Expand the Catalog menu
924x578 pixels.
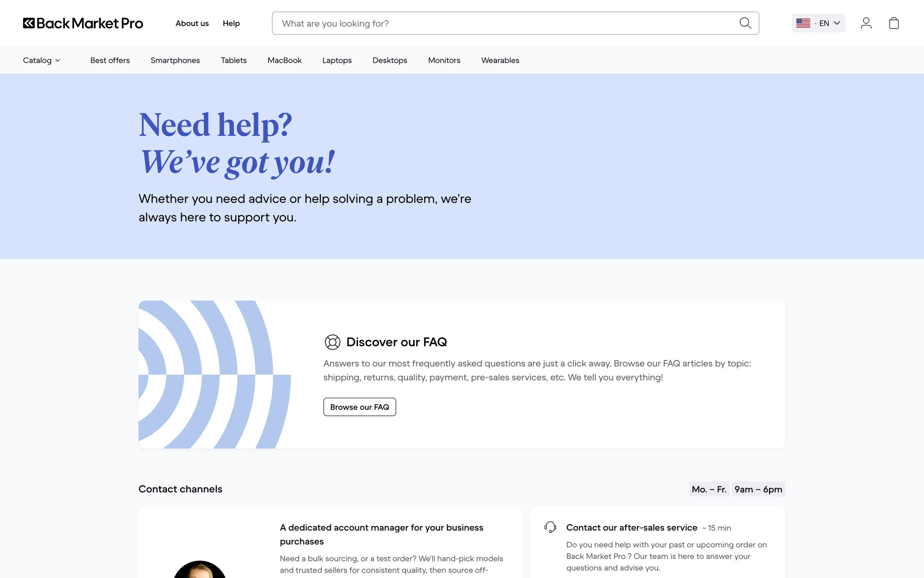42,60
